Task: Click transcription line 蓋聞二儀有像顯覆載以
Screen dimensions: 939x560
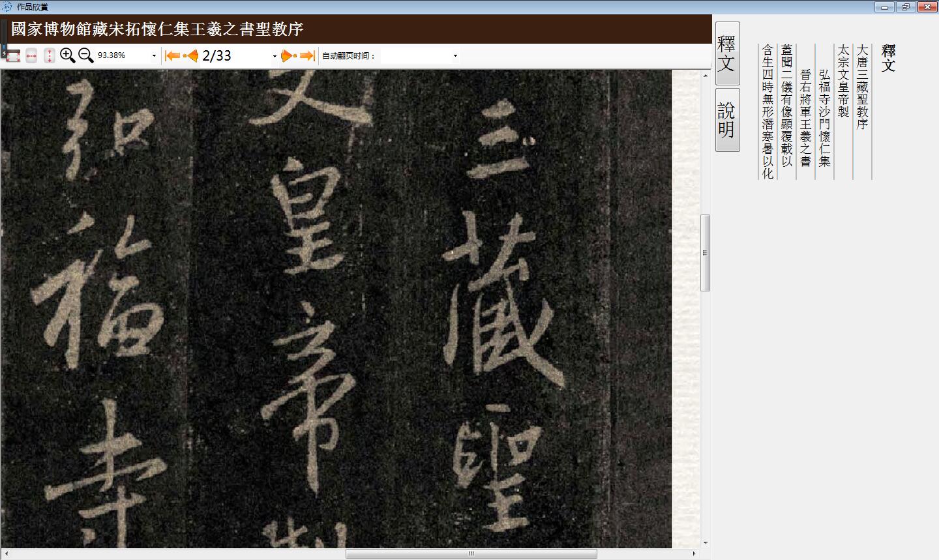Action: point(786,106)
